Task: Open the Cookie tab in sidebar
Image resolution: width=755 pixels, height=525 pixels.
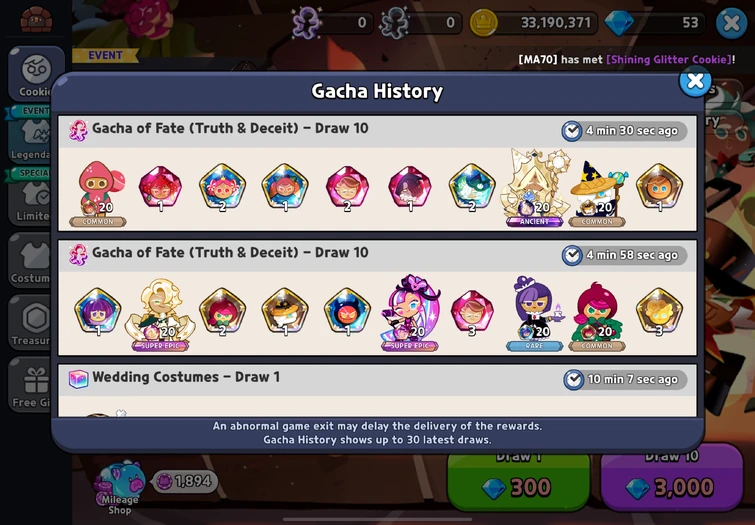Action: click(x=37, y=74)
